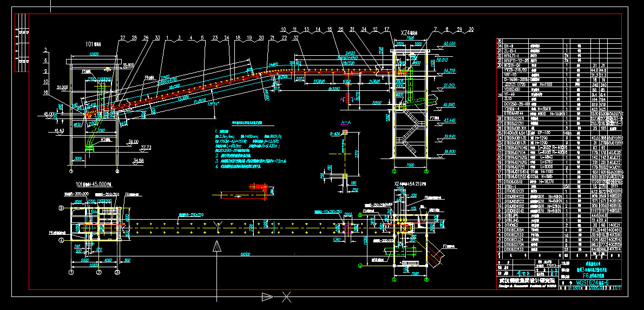
Task: Click the 36.800 elevation on XZ4 tower
Action: 450,152
